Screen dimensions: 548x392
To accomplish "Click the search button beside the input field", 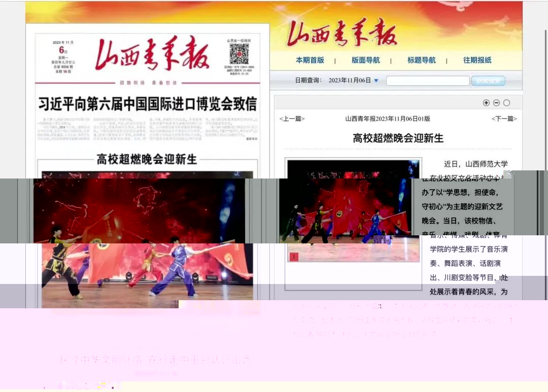I will click(488, 81).
